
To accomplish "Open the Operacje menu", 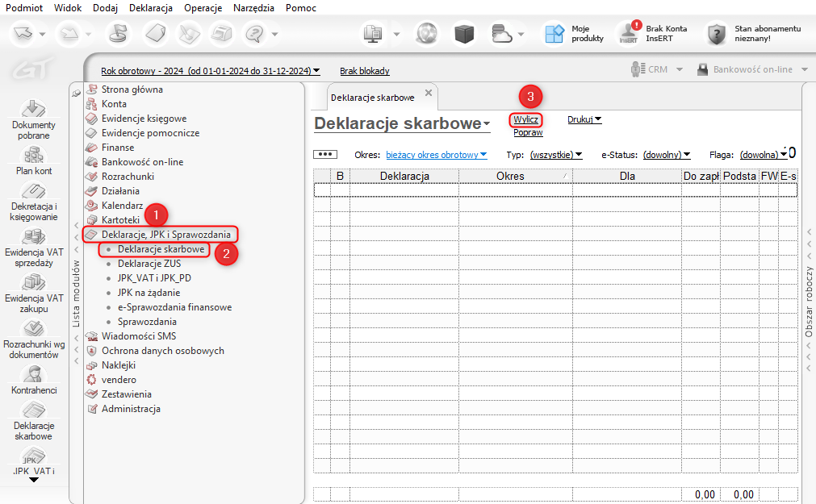I will pos(203,8).
